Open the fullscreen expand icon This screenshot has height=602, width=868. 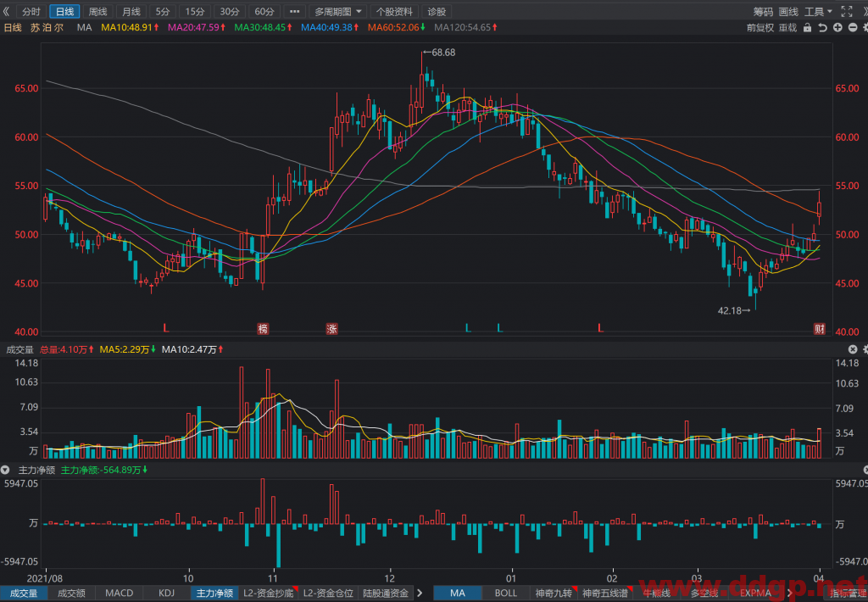click(847, 11)
